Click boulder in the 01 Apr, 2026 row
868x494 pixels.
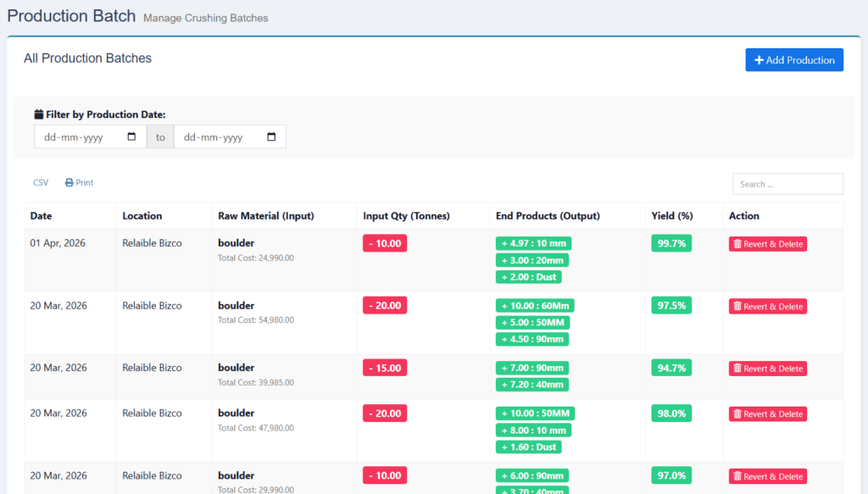click(236, 243)
